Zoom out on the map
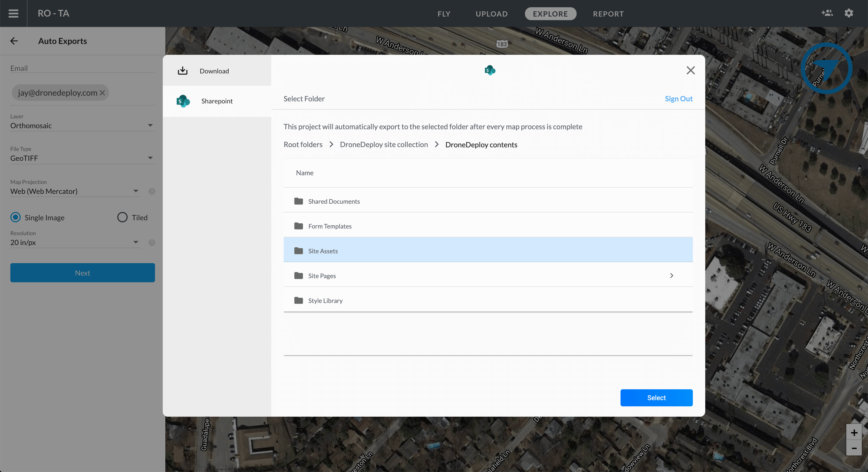Screen dimensions: 868x472 tap(854, 448)
